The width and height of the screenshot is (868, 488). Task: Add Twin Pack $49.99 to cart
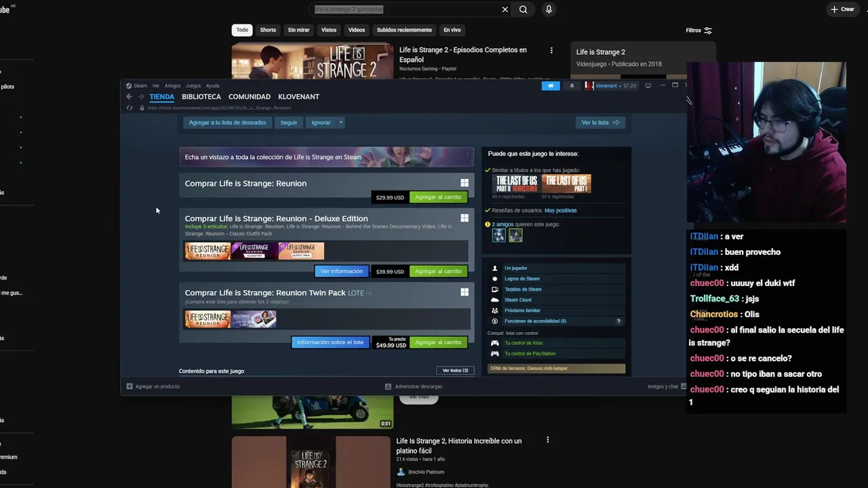438,342
